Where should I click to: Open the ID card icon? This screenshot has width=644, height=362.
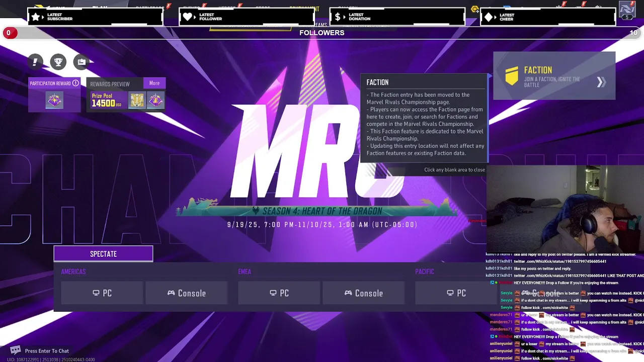coord(82,62)
